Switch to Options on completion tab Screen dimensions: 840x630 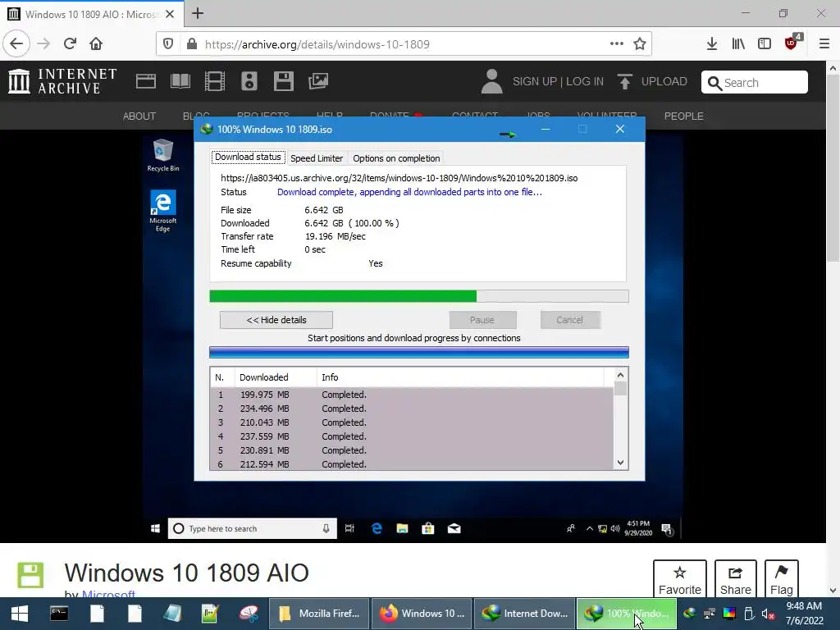[396, 158]
